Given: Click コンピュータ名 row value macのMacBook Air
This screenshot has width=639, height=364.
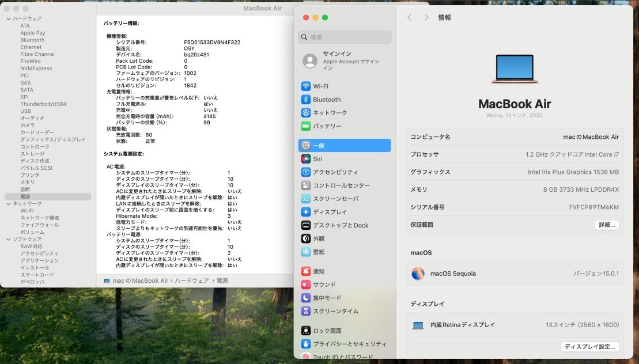Looking at the screenshot, I should coord(591,137).
